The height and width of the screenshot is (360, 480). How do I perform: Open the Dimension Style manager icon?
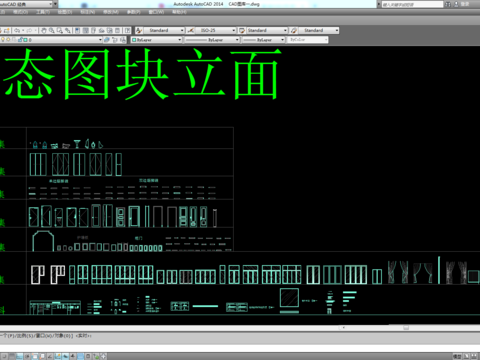coord(191,30)
